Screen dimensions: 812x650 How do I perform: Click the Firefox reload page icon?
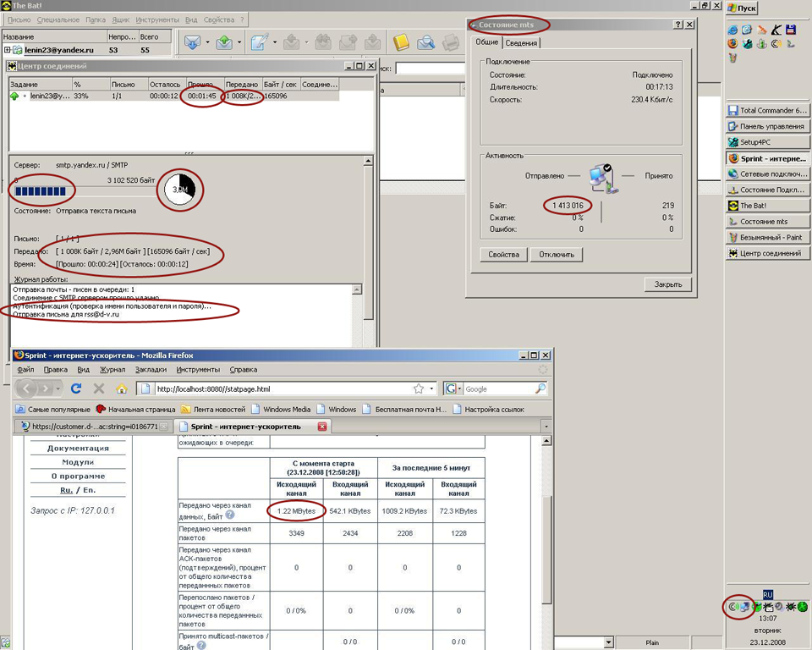coord(76,388)
